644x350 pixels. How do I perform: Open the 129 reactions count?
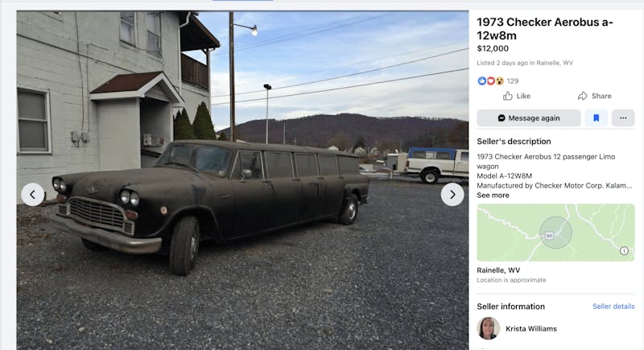tap(513, 81)
